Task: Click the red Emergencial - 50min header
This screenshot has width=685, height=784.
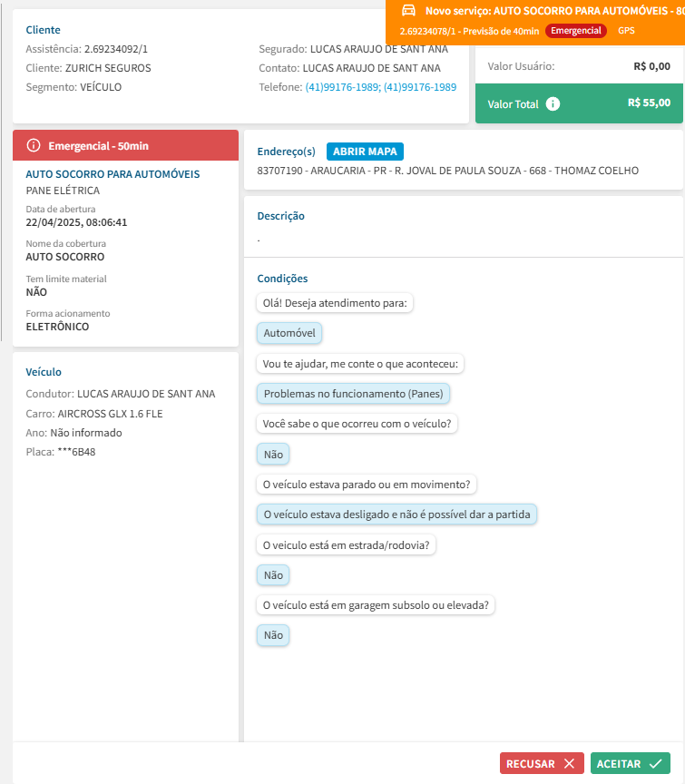Action: point(125,145)
